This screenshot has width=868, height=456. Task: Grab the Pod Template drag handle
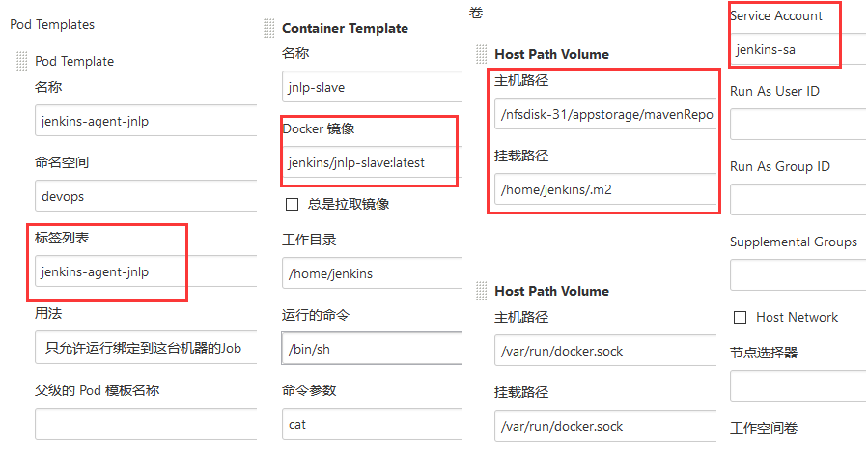click(x=22, y=61)
